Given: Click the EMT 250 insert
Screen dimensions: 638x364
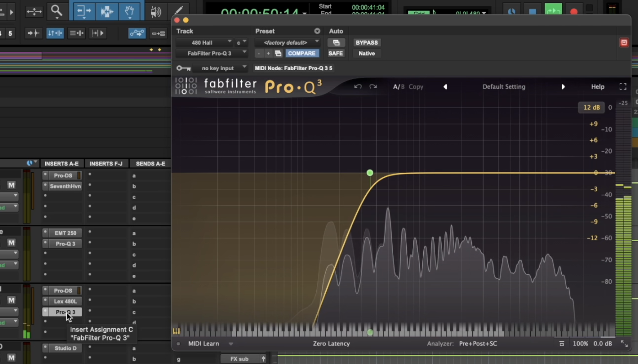Looking at the screenshot, I should [x=65, y=233].
